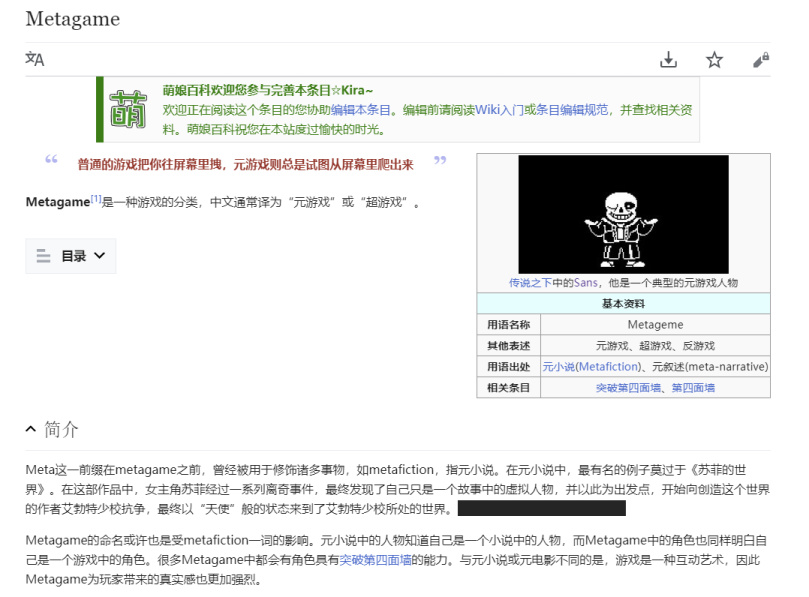The image size is (809, 597).
Task: Open the language switcher icon
Action: click(x=35, y=59)
